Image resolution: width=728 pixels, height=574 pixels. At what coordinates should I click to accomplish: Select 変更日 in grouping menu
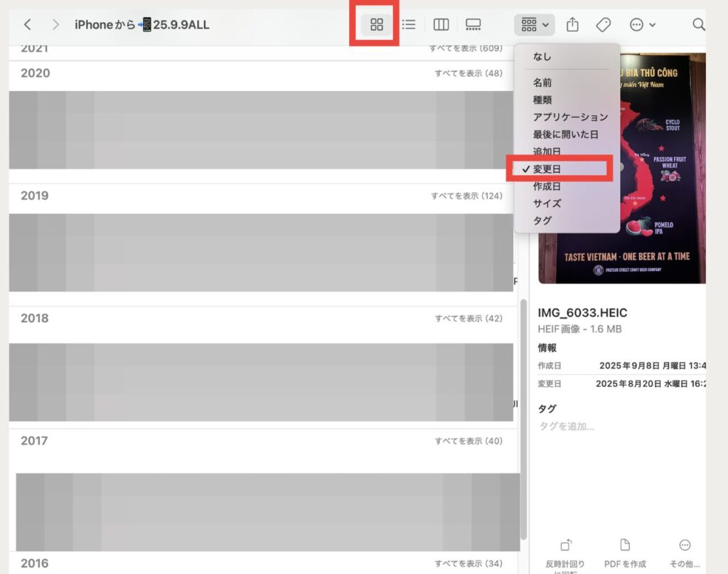[x=547, y=169]
